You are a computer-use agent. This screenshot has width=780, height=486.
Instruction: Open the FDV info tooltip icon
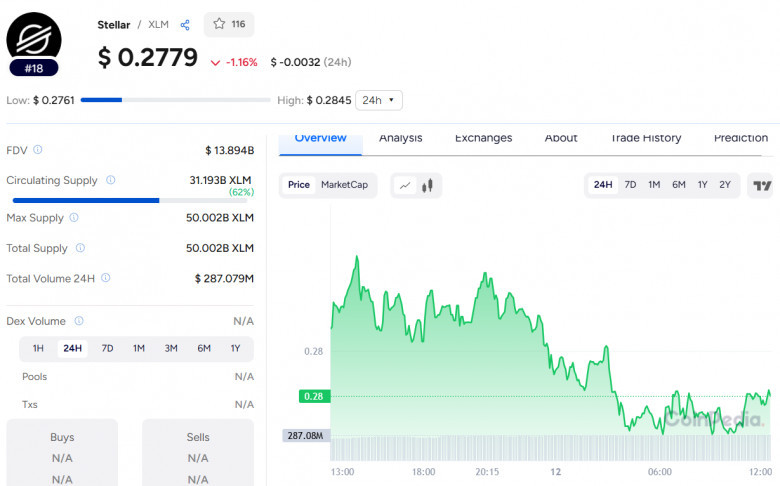coord(38,149)
